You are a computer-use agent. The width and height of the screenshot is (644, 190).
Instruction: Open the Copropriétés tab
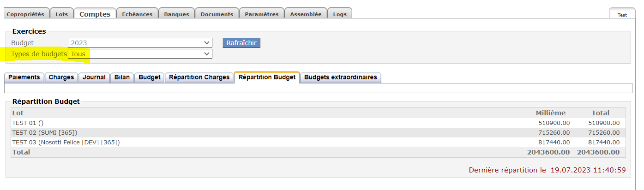click(x=25, y=14)
